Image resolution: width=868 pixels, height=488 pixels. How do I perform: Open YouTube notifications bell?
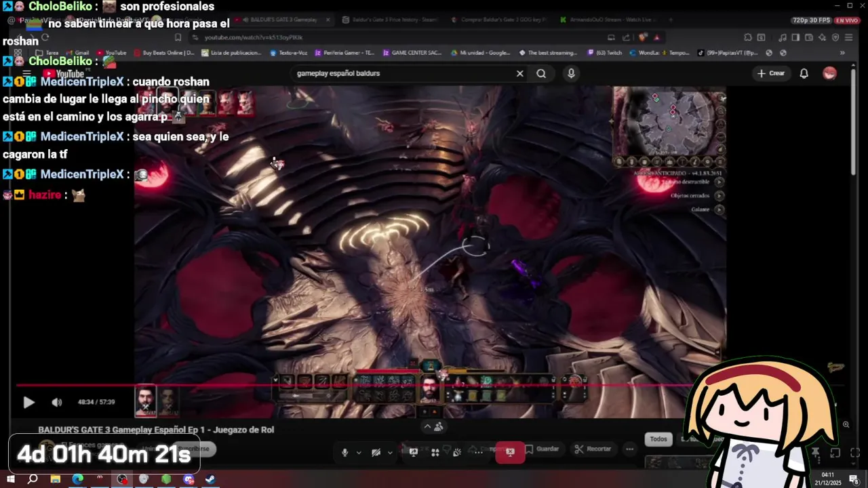[x=804, y=73]
